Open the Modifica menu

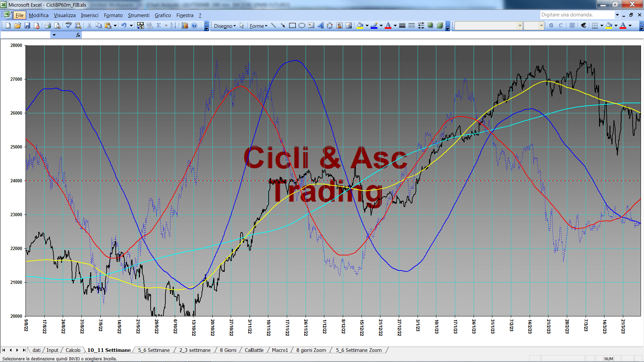click(39, 15)
